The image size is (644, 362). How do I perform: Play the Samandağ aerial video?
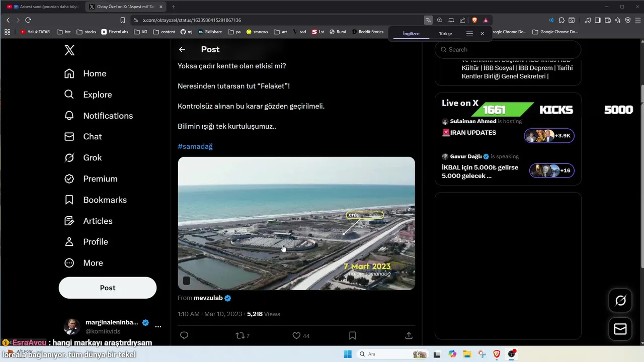(296, 223)
